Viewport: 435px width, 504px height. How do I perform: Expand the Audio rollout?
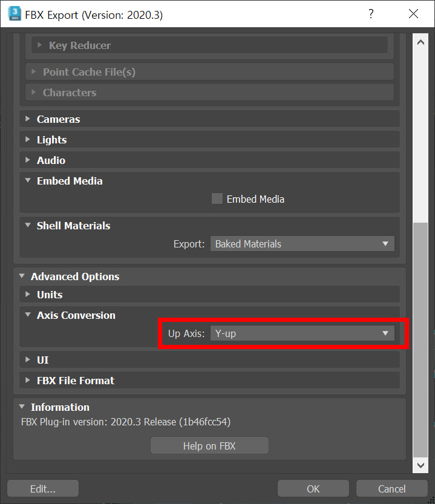point(209,160)
